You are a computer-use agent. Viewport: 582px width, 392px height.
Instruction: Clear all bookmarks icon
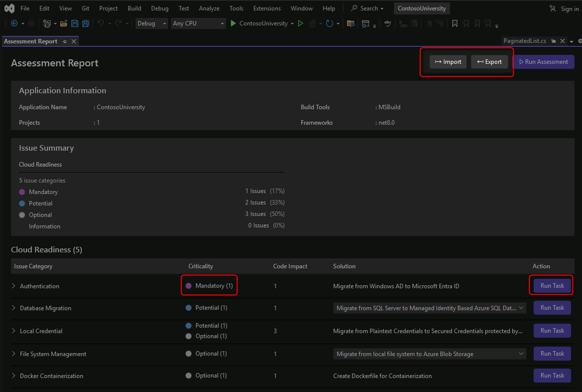click(488, 23)
